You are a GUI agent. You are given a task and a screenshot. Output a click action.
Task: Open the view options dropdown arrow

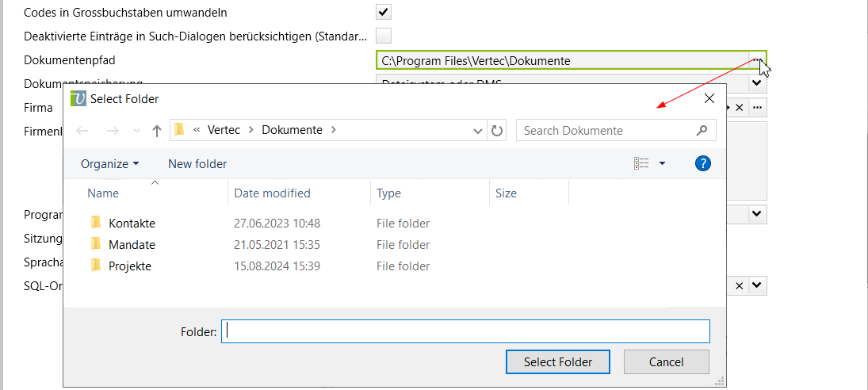662,163
